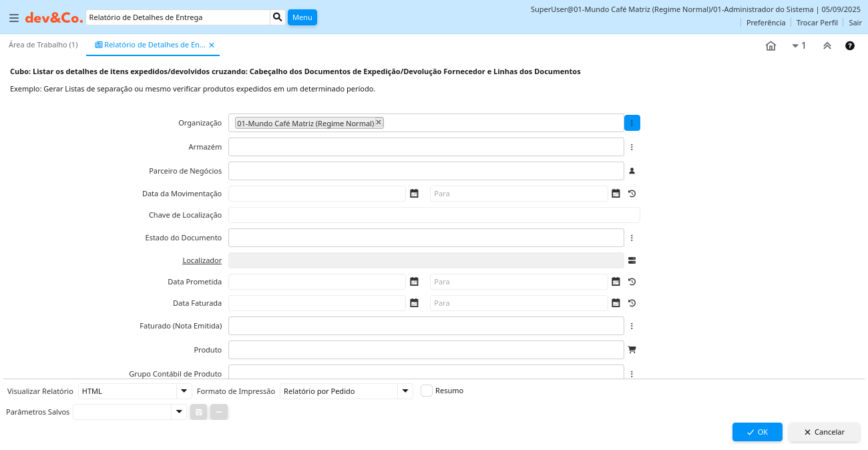Click Data Prometida history clock icon
The width and height of the screenshot is (868, 450).
[x=632, y=282]
